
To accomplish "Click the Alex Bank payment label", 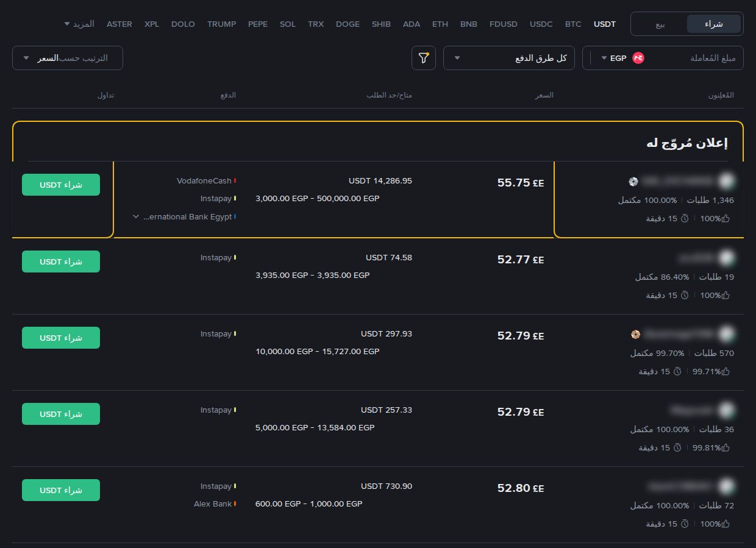I will pyautogui.click(x=213, y=504).
